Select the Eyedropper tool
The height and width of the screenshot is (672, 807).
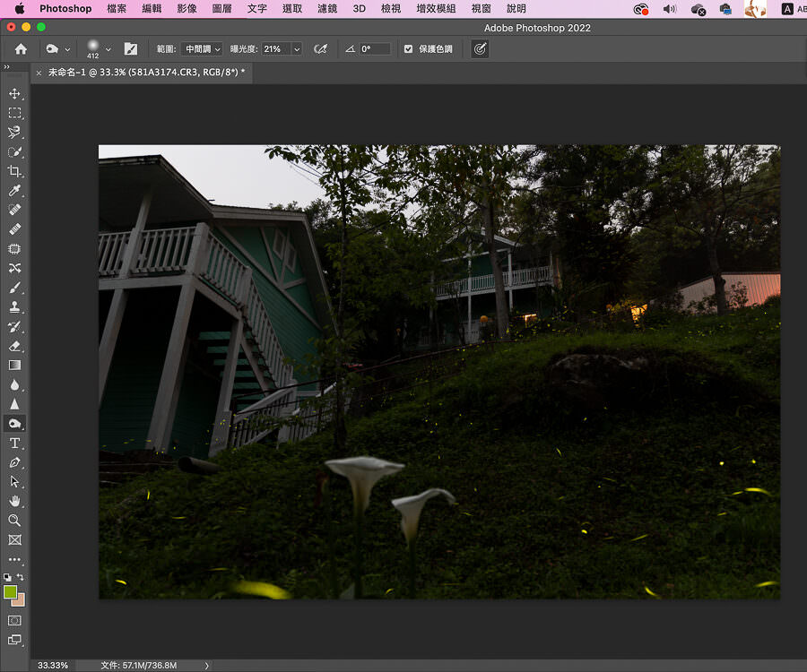tap(14, 190)
